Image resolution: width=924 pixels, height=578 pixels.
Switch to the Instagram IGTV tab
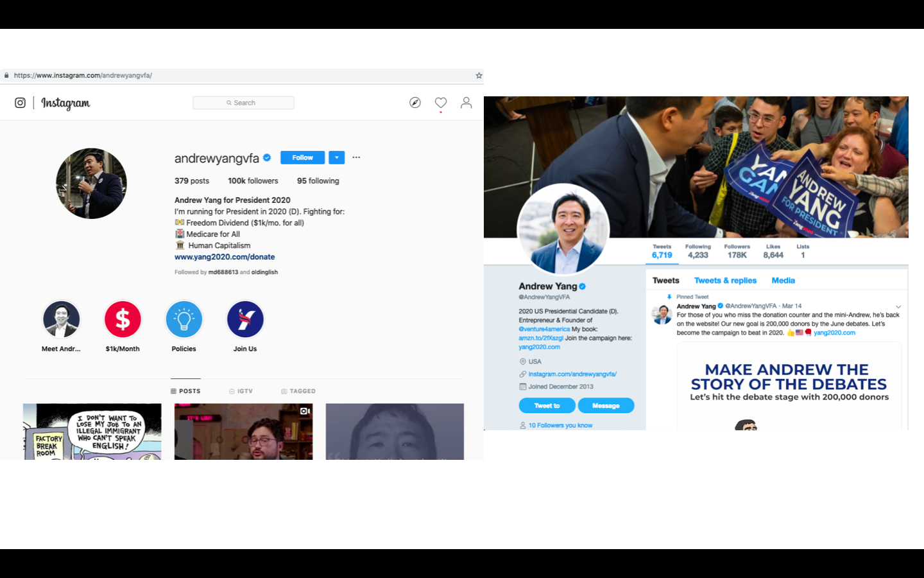pos(241,391)
